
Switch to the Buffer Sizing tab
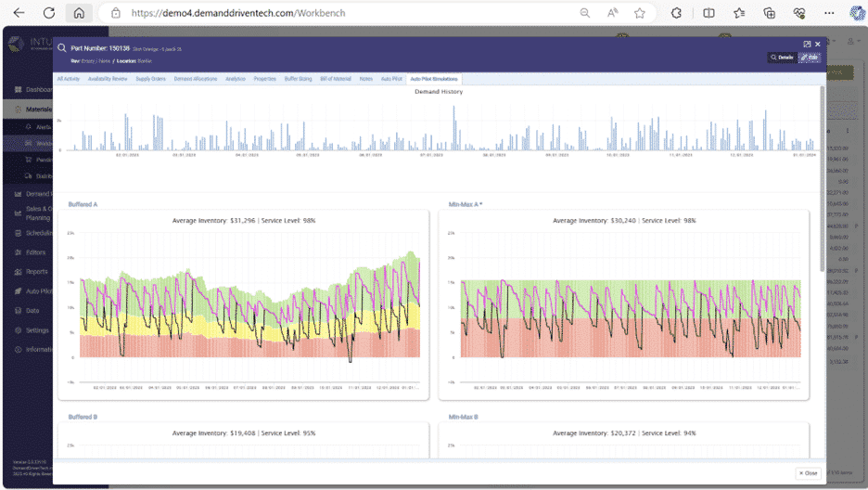(x=298, y=79)
